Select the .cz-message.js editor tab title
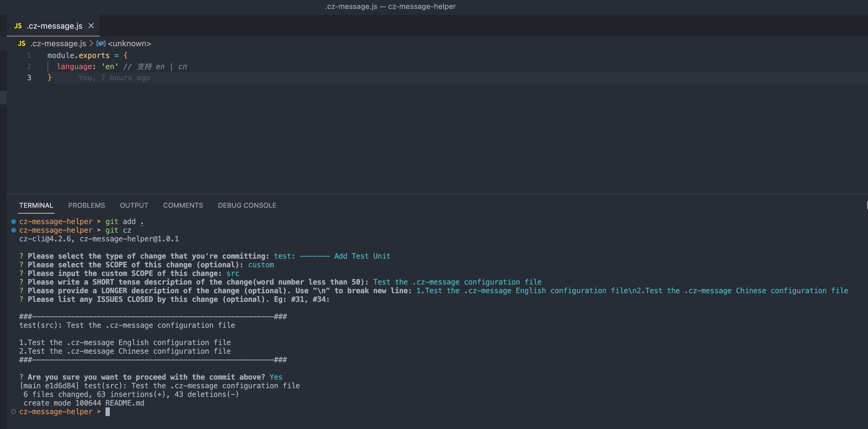Viewport: 868px width, 429px height. click(54, 26)
